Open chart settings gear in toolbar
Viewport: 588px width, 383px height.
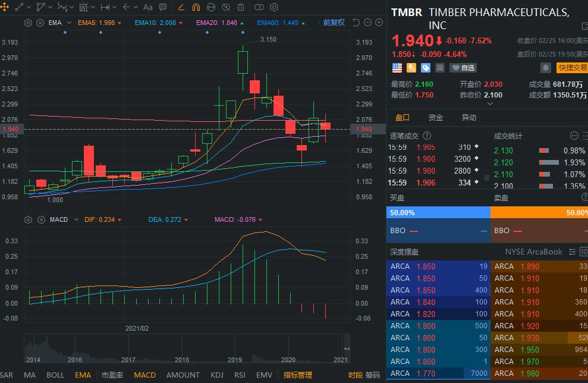(274, 7)
